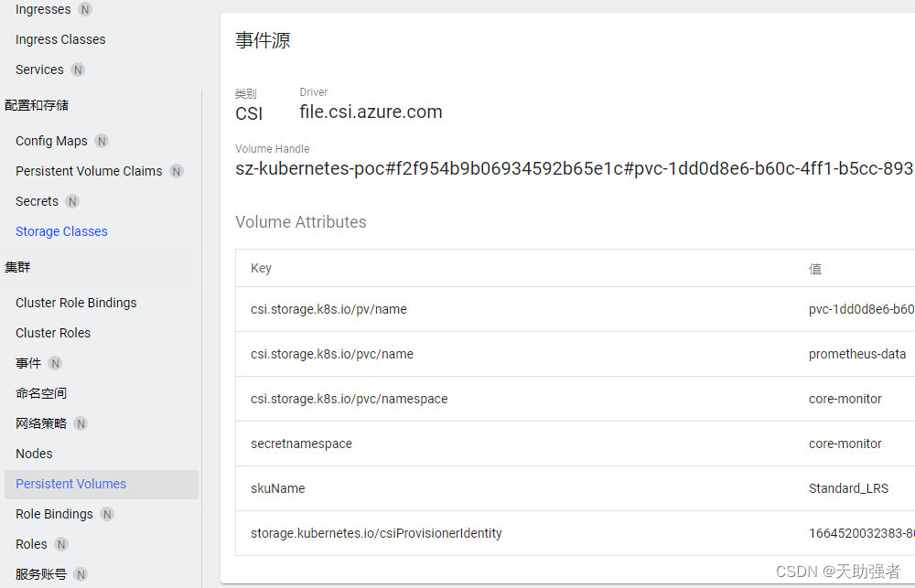The image size is (915, 588).
Task: Collapse the 配置和存储 sidebar section
Action: pos(36,105)
